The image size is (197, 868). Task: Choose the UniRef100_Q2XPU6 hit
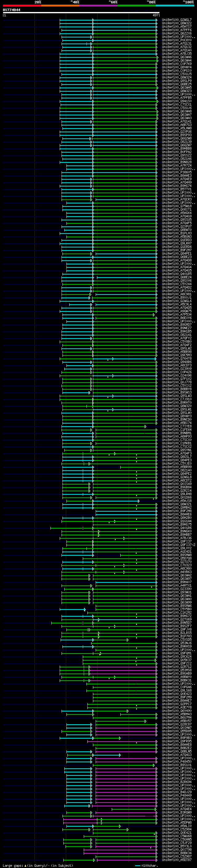tap(176, 132)
